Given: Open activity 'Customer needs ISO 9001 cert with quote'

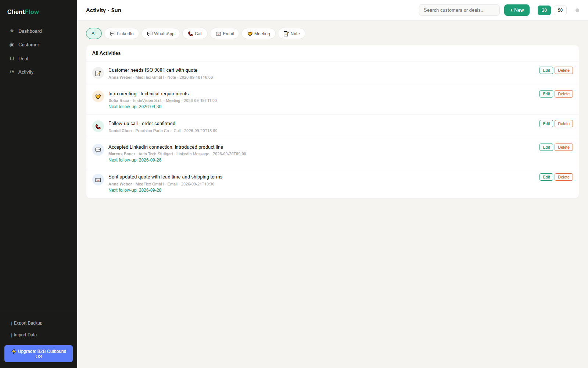Looking at the screenshot, I should pyautogui.click(x=153, y=70).
